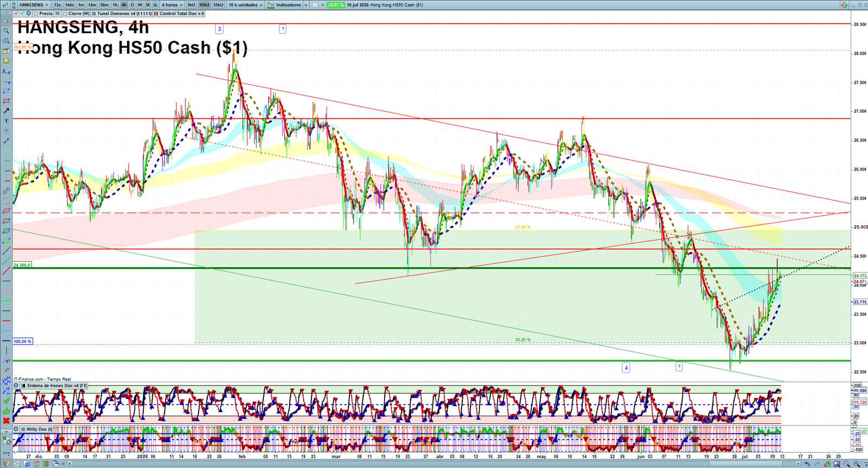Click the list settings icon beside Precio
This screenshot has width=868, height=468.
[58, 14]
